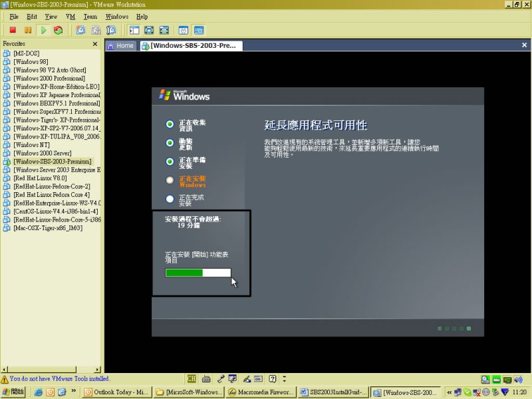Select [Mac-OSX-Tiger-x86_IMG] in Favorites
The height and width of the screenshot is (399, 532).
click(x=48, y=228)
